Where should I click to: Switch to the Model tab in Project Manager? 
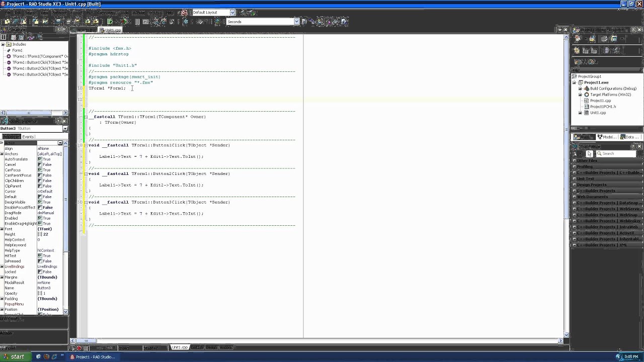pos(607,137)
